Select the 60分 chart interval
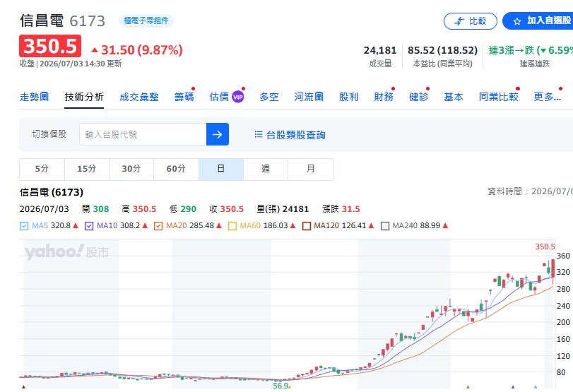Viewport: 573px width, 392px height. pos(176,169)
